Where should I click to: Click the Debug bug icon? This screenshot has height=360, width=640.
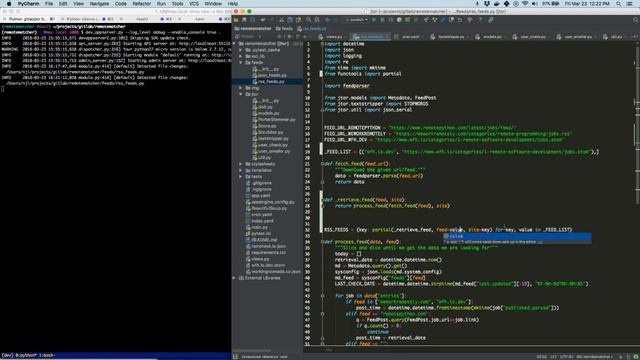(x=382, y=20)
